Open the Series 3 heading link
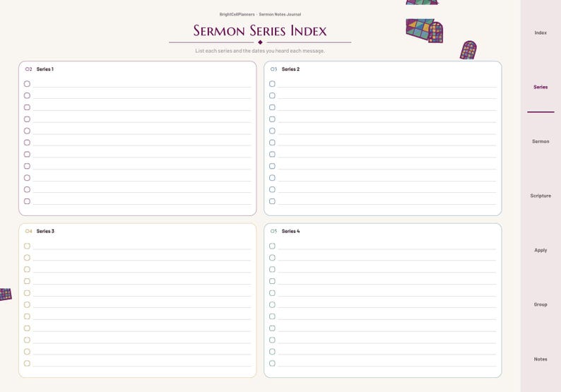The image size is (561, 392). [45, 231]
